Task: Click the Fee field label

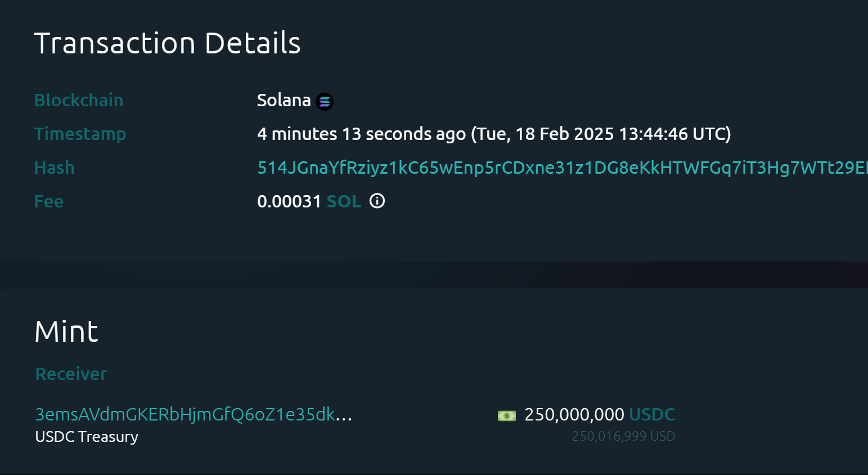Action: coord(48,201)
